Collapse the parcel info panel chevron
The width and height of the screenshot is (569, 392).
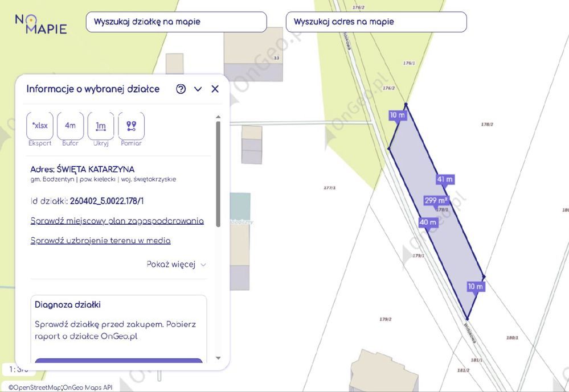(198, 89)
